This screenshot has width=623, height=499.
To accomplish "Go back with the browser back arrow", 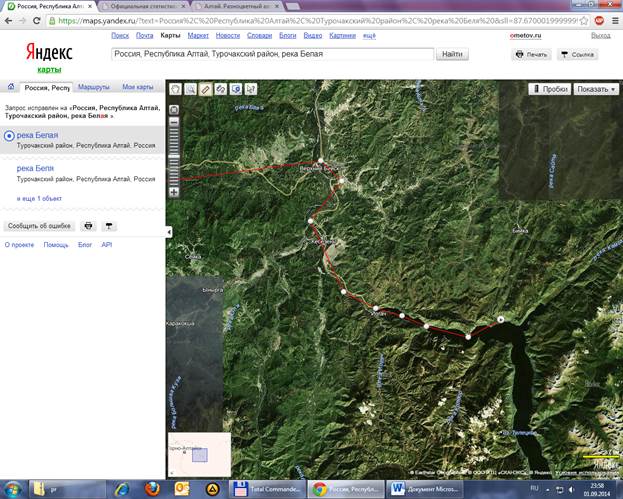I will click(x=9, y=21).
